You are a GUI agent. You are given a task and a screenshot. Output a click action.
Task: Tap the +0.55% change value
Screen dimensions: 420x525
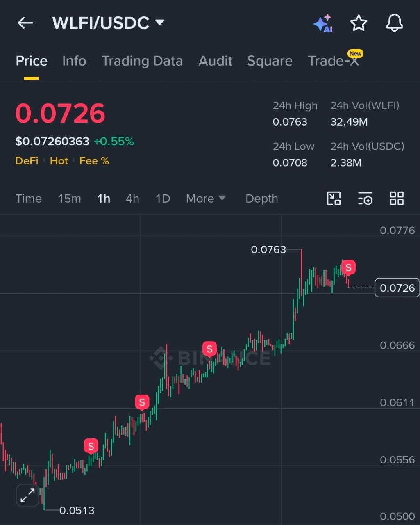coord(114,142)
